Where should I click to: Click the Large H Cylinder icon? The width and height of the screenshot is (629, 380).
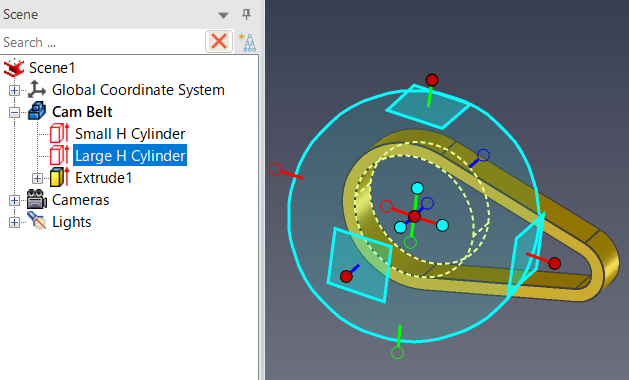point(59,155)
